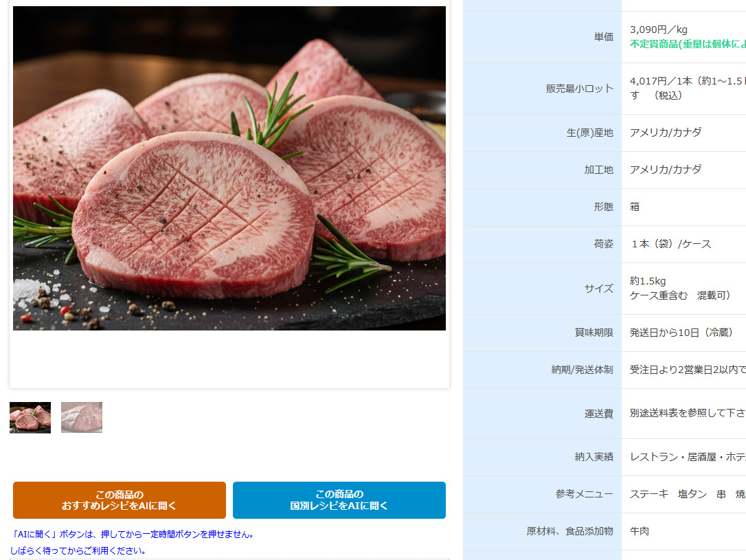Click the 加工地 アメリカ/カナダ value

click(665, 170)
